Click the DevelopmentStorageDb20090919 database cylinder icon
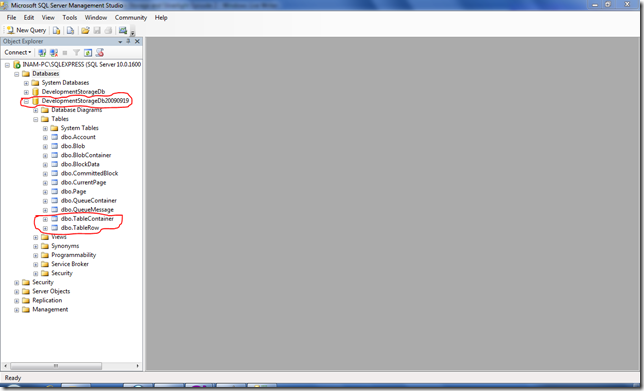Image resolution: width=644 pixels, height=391 pixels. click(x=36, y=101)
